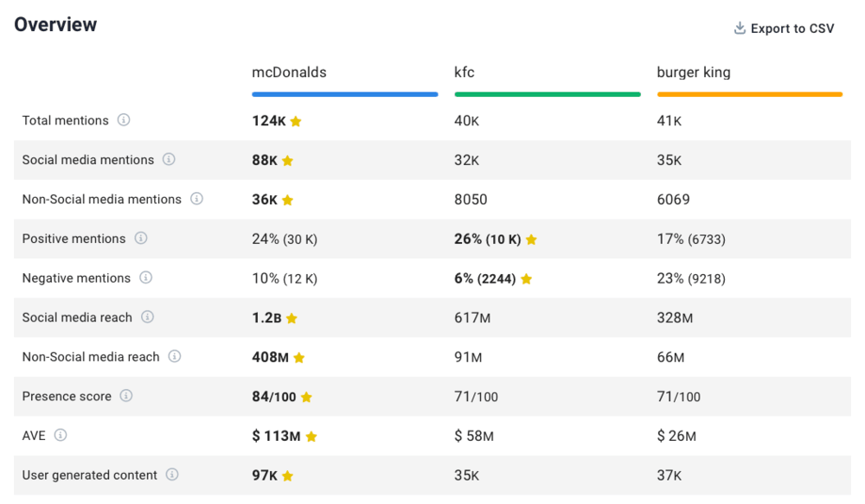Click the star beside 1.2B social reach

point(292,318)
